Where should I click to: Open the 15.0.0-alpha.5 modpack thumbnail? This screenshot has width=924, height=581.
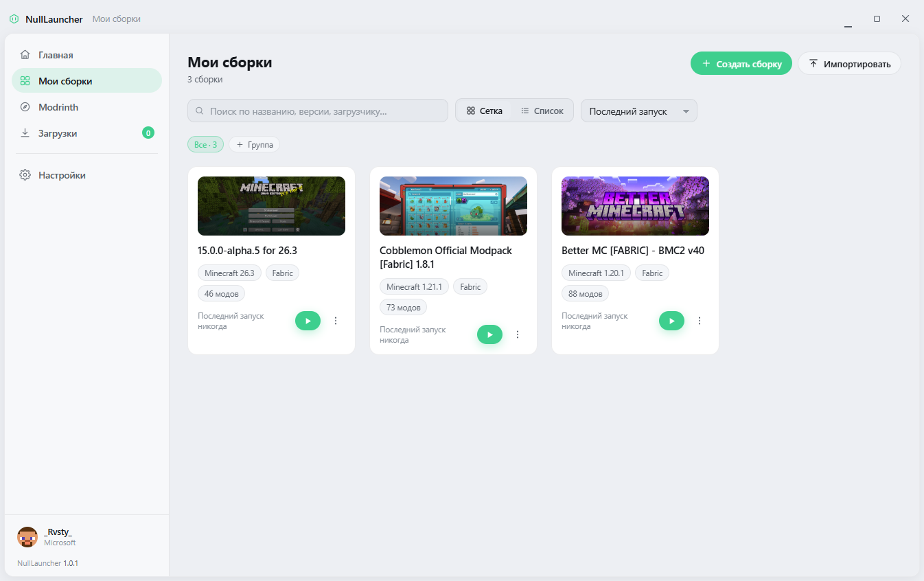coord(271,206)
